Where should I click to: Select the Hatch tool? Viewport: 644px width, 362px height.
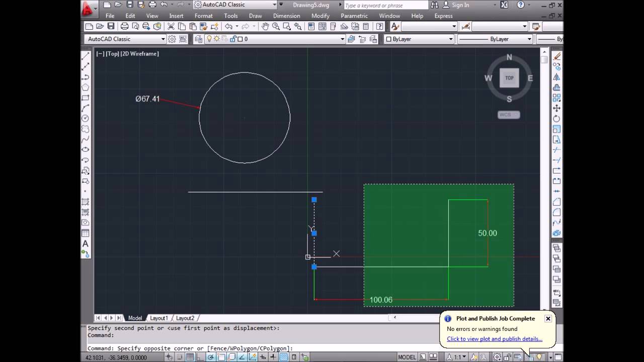86,202
